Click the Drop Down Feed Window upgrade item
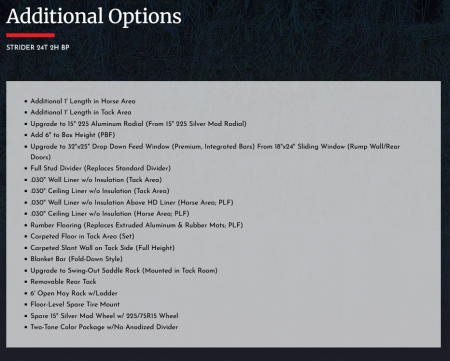 215,152
